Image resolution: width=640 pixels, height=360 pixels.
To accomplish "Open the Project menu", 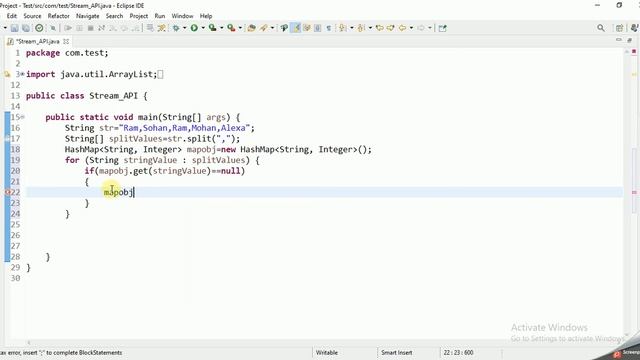I will 139,16.
